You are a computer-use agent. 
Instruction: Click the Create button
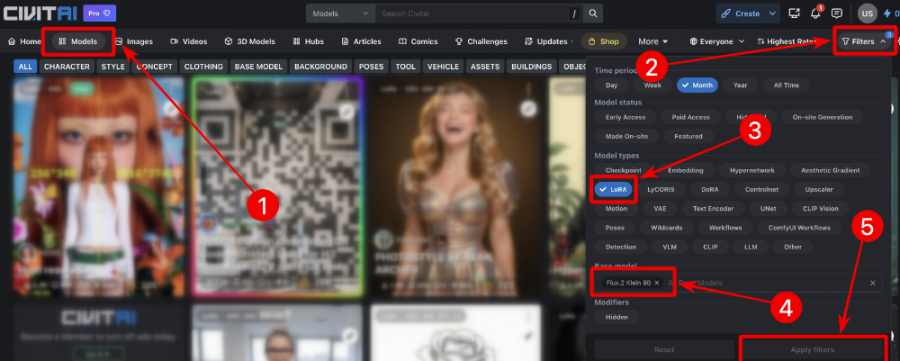pyautogui.click(x=740, y=13)
